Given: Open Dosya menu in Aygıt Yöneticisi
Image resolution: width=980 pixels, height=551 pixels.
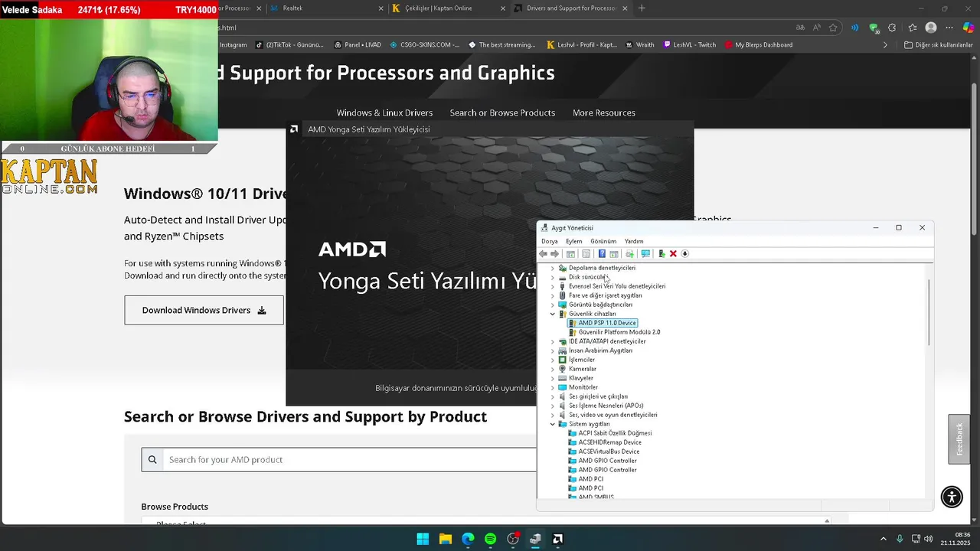Looking at the screenshot, I should 550,241.
